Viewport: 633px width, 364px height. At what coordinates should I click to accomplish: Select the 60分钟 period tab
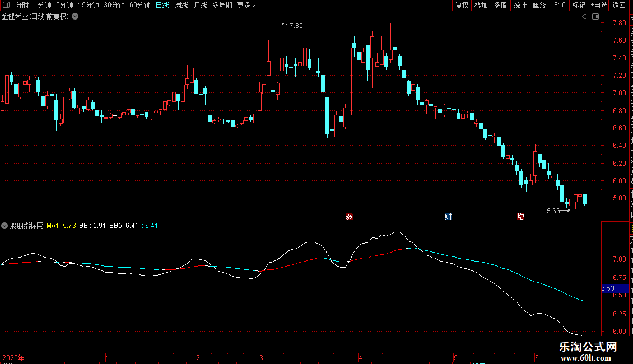coord(139,5)
